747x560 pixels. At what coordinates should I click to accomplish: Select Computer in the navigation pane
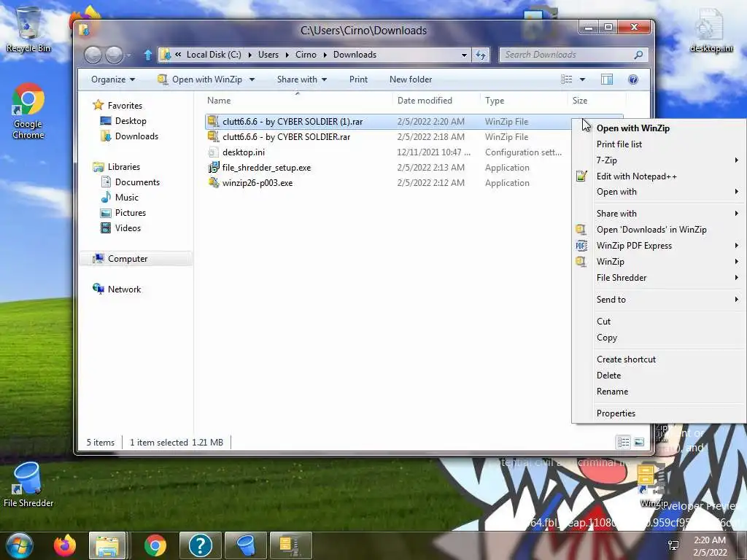point(127,259)
